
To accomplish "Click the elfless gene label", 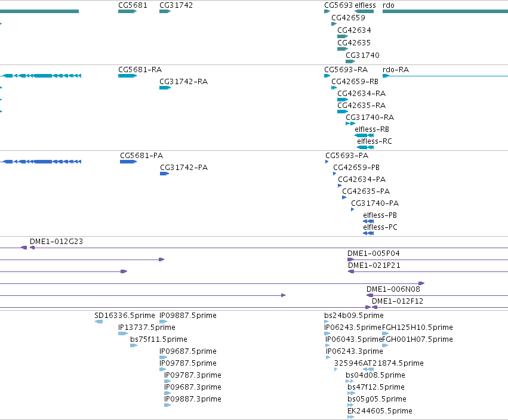I will tap(365, 5).
